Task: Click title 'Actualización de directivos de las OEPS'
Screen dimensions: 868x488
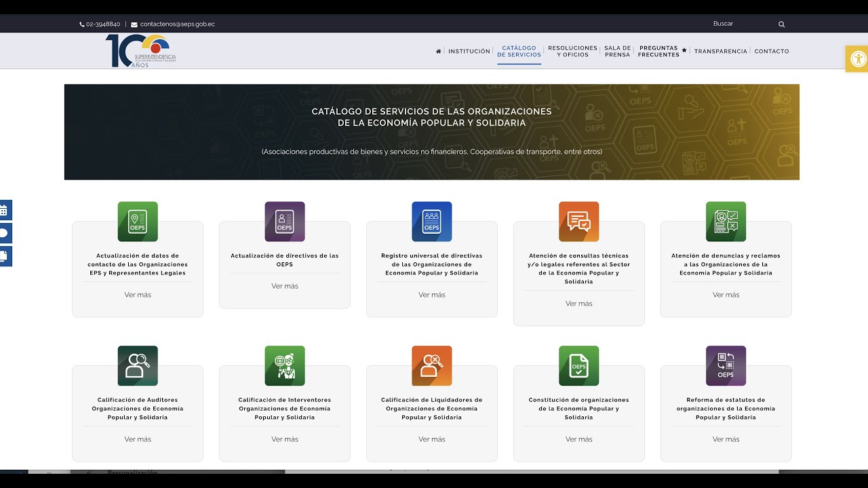Action: pos(285,260)
